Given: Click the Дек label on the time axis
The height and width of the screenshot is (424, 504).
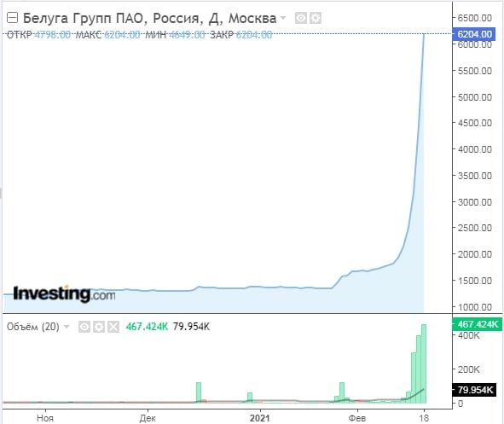Looking at the screenshot, I should (148, 418).
